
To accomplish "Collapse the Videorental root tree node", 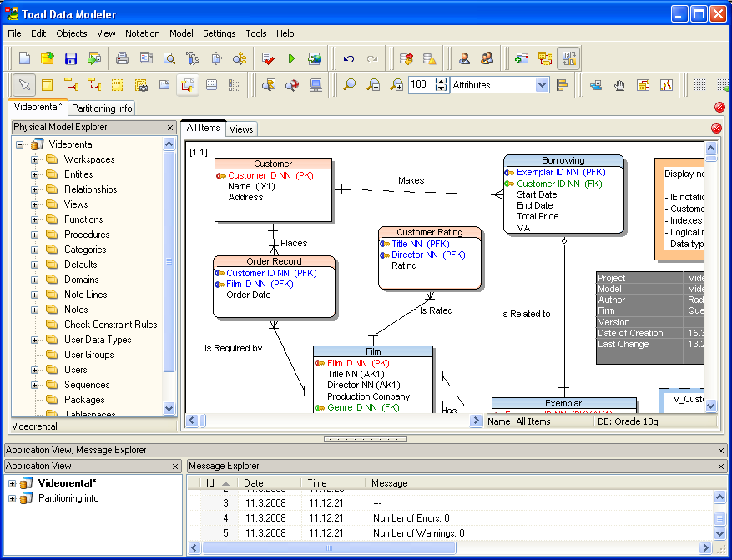I will [19, 144].
